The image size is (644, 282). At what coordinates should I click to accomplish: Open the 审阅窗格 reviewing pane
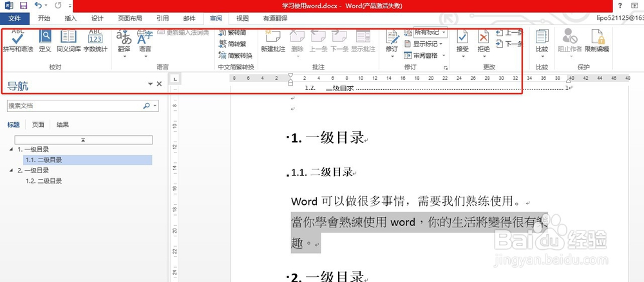tap(421, 55)
